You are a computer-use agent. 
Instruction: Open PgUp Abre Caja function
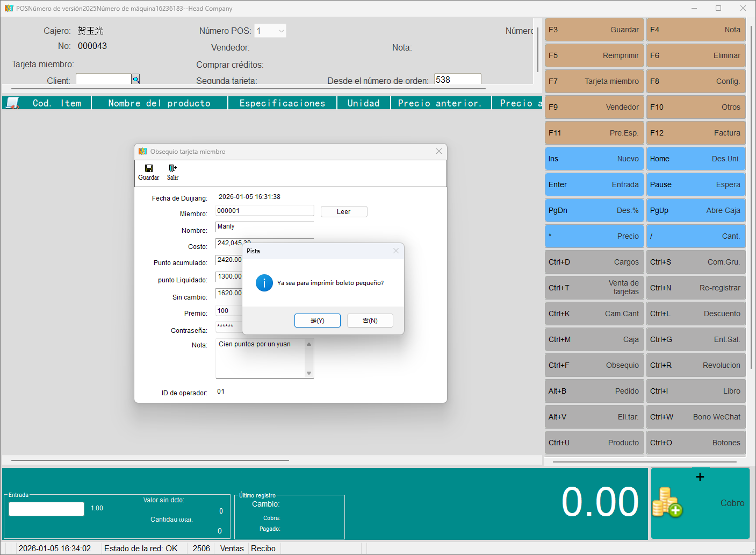pyautogui.click(x=695, y=210)
